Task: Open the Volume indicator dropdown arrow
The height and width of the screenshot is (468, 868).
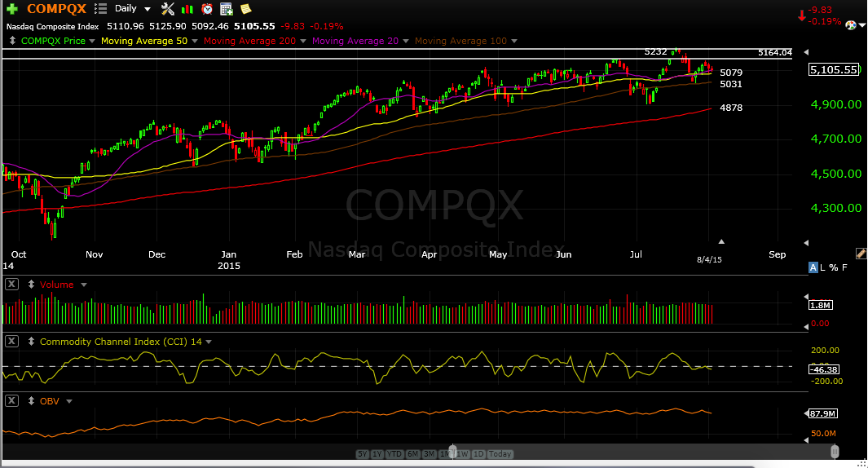Action: (x=84, y=285)
